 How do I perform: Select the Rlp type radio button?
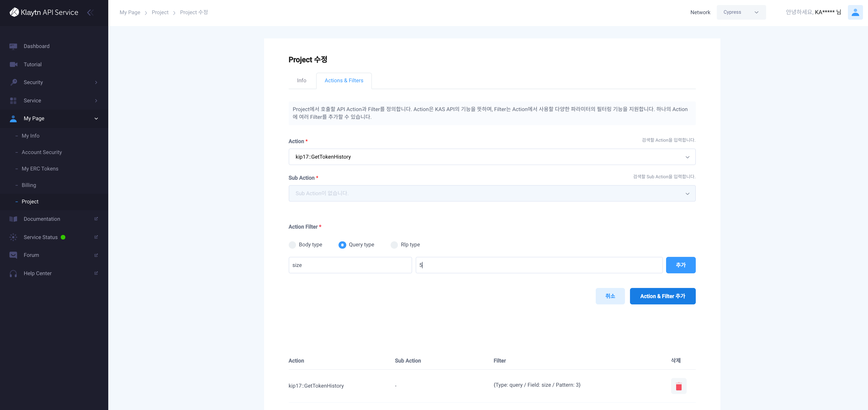394,245
